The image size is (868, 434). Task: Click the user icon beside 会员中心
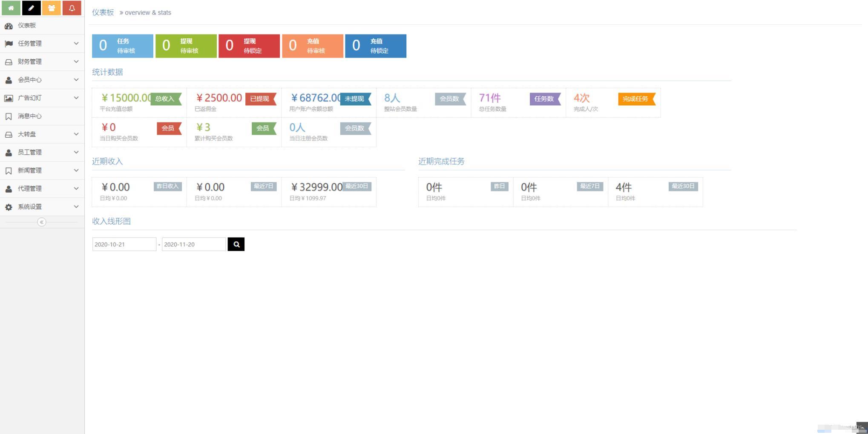pos(9,80)
